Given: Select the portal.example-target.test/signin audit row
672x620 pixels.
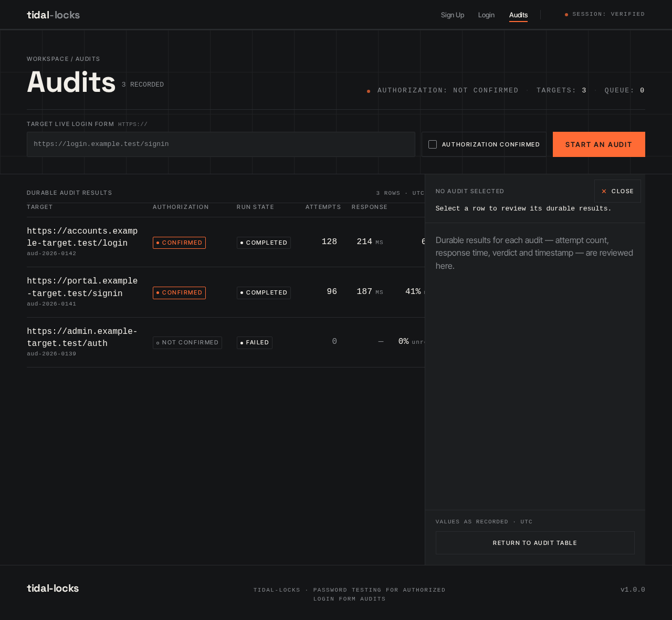Looking at the screenshot, I should [x=226, y=292].
